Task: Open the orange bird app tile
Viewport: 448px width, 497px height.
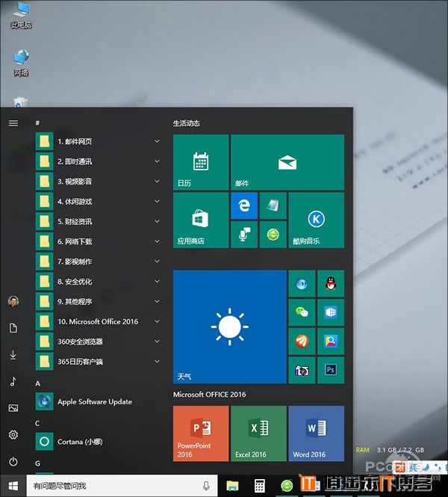Action: tap(302, 342)
